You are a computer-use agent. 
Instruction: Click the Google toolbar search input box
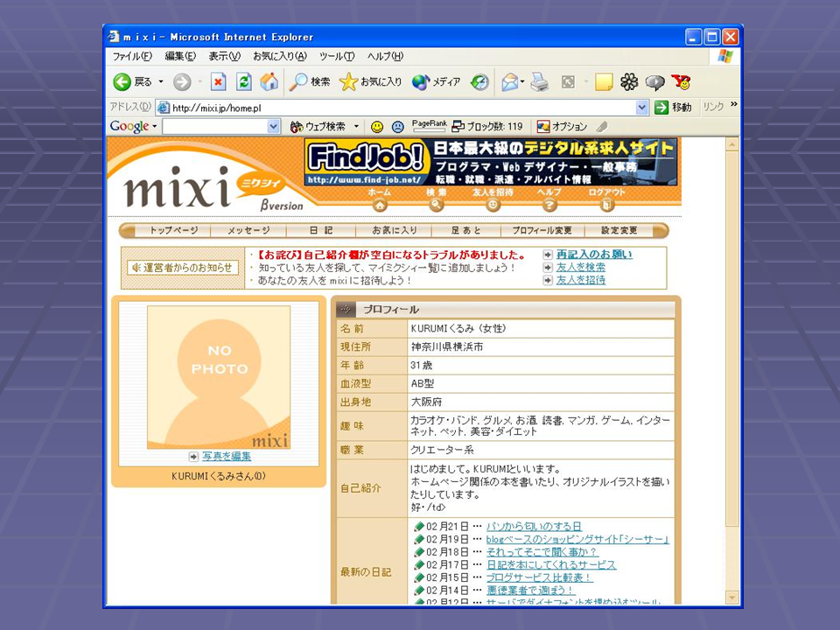215,126
